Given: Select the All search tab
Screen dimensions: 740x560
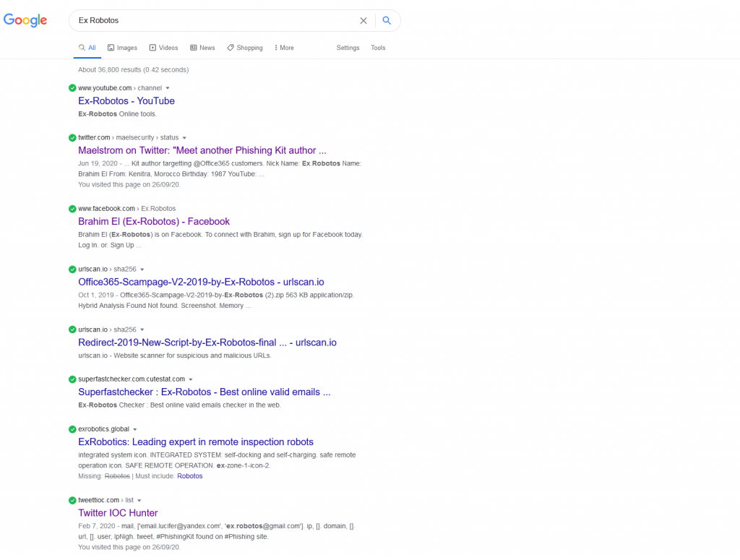Looking at the screenshot, I should coord(87,48).
